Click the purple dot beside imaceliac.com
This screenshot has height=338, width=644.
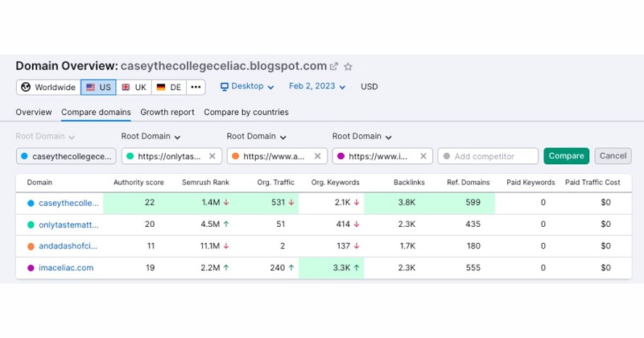[31, 268]
